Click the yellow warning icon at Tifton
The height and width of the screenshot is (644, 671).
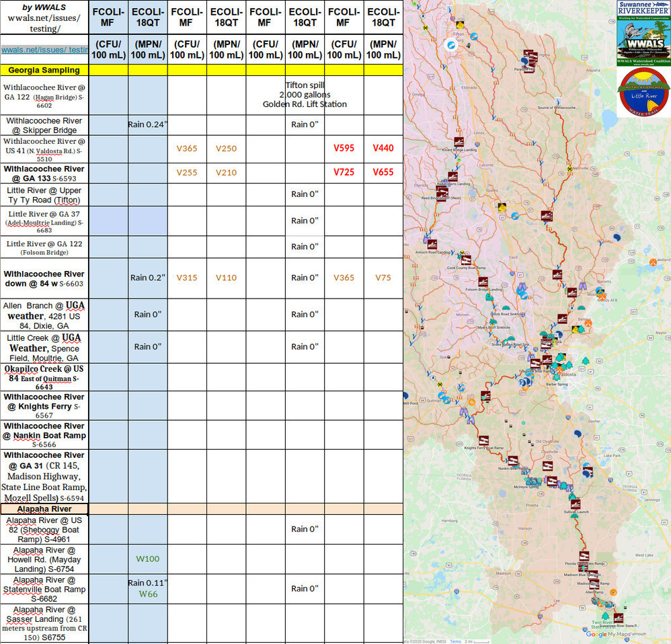(460, 26)
